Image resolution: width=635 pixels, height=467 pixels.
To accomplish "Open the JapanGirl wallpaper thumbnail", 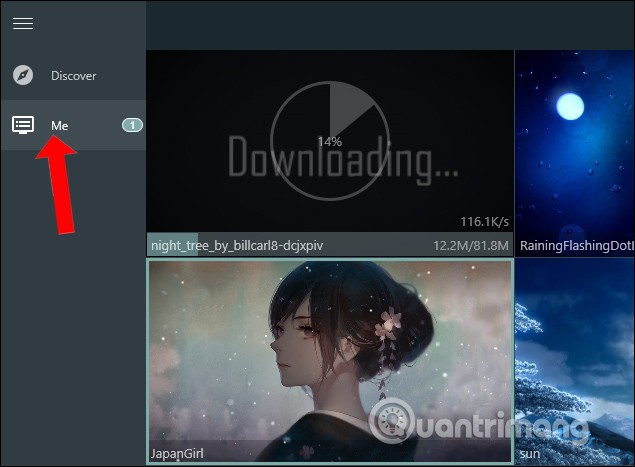I will point(329,350).
